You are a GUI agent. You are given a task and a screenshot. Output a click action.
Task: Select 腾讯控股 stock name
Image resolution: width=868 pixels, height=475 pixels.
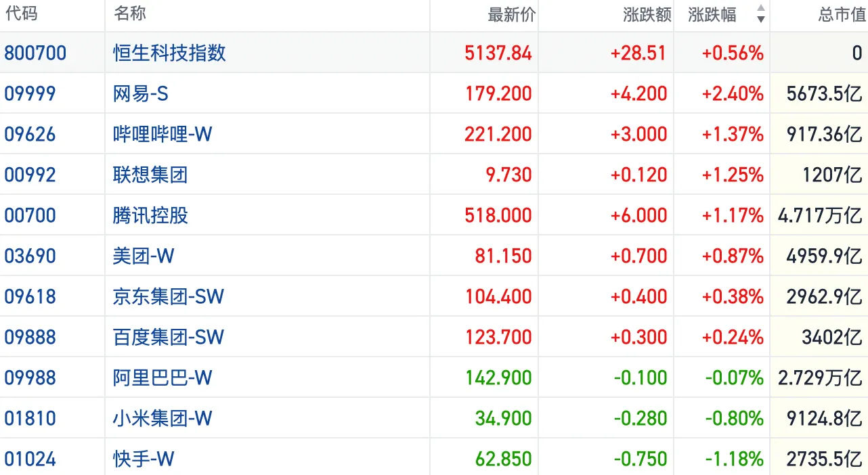(x=150, y=215)
